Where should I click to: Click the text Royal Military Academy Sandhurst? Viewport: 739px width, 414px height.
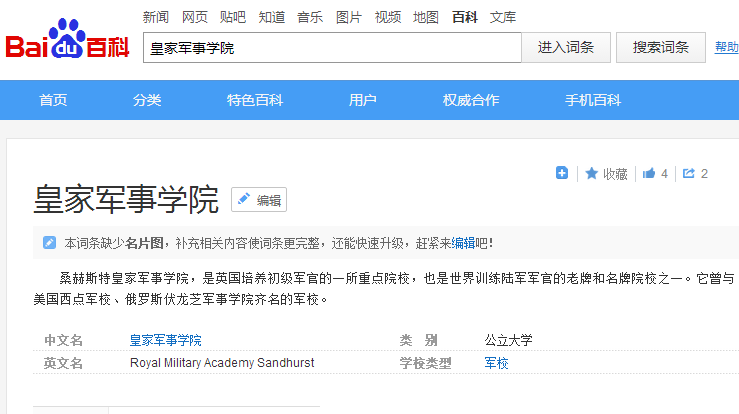coord(222,363)
